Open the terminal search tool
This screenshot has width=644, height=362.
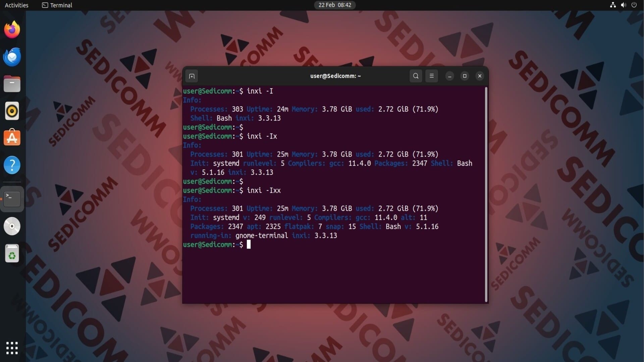point(416,76)
